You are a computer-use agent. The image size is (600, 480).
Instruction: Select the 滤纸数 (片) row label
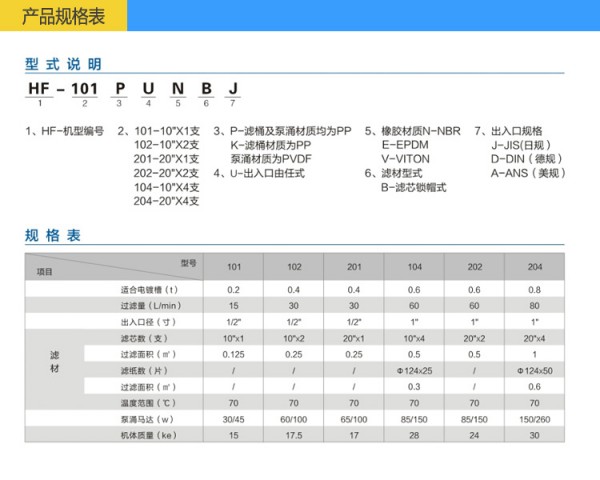pos(144,371)
